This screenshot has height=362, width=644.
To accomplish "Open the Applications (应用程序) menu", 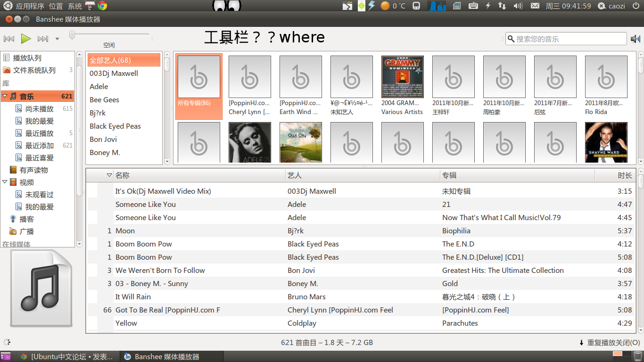I will click(30, 6).
